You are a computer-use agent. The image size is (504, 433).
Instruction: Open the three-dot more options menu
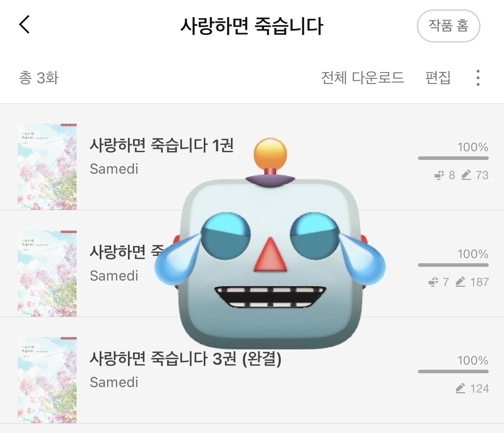tap(478, 78)
